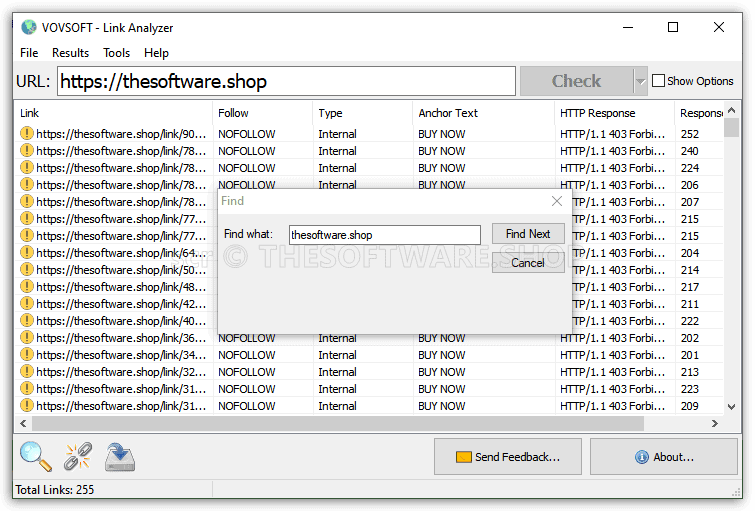Click warning icon beside link/40 row
The height and width of the screenshot is (511, 755).
(26, 320)
